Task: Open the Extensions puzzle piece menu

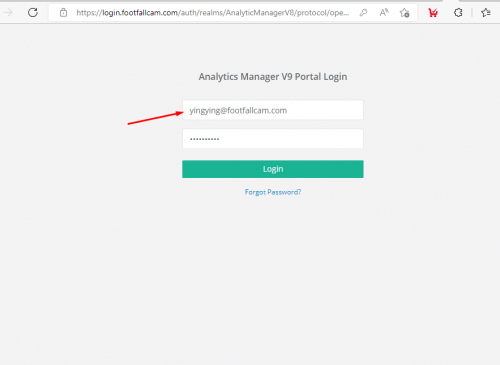Action: click(x=458, y=13)
